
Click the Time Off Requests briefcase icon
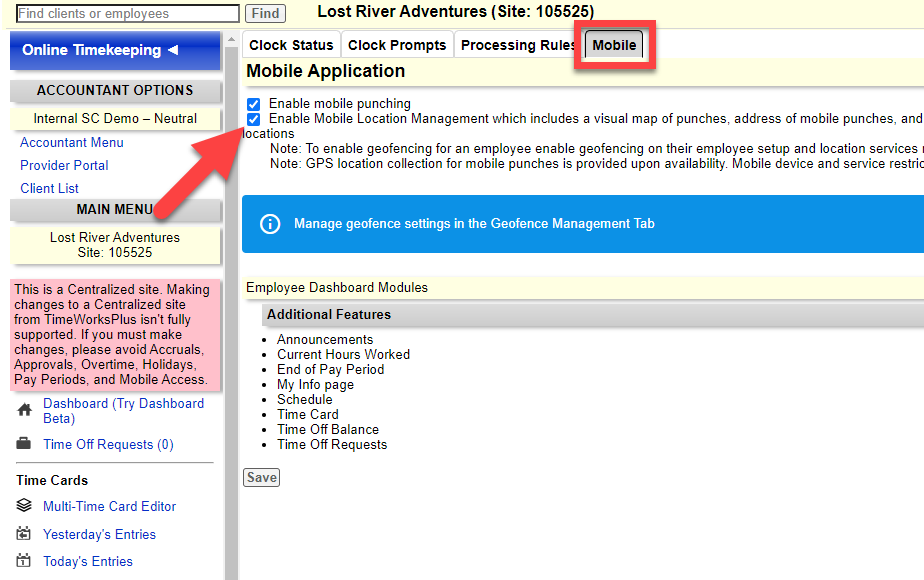[24, 443]
